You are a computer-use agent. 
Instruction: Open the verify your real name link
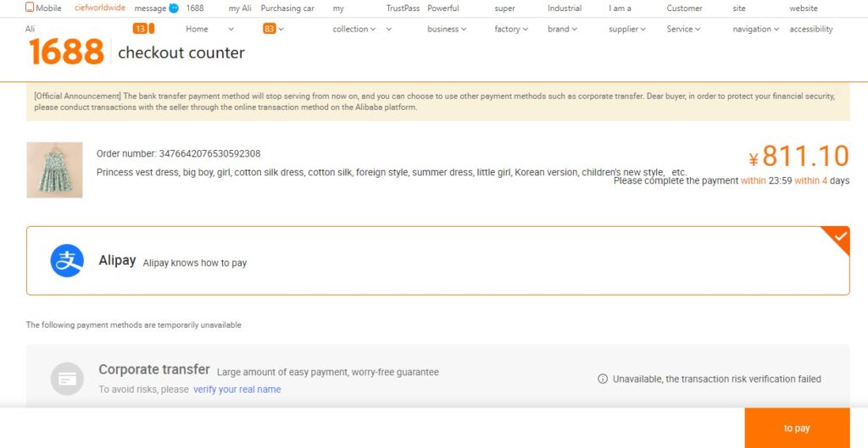click(236, 390)
